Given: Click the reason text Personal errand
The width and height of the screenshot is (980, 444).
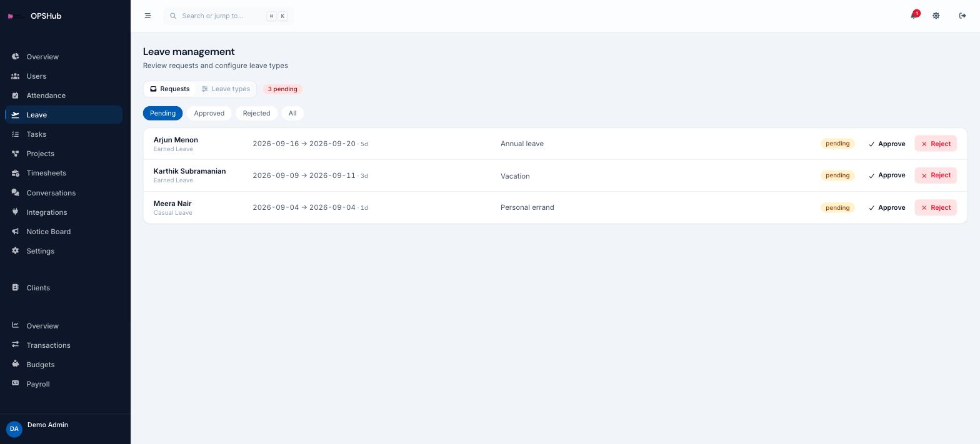Looking at the screenshot, I should [527, 207].
